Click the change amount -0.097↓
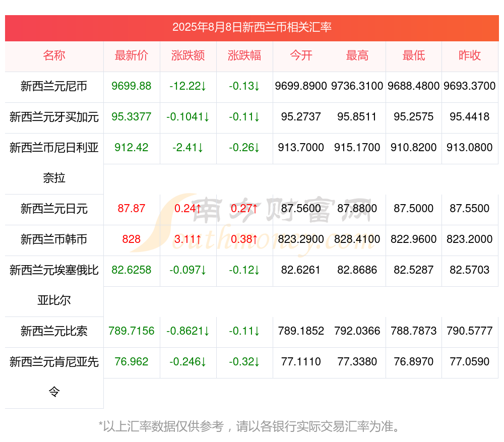Viewport: 504px width, 442px height. [187, 270]
